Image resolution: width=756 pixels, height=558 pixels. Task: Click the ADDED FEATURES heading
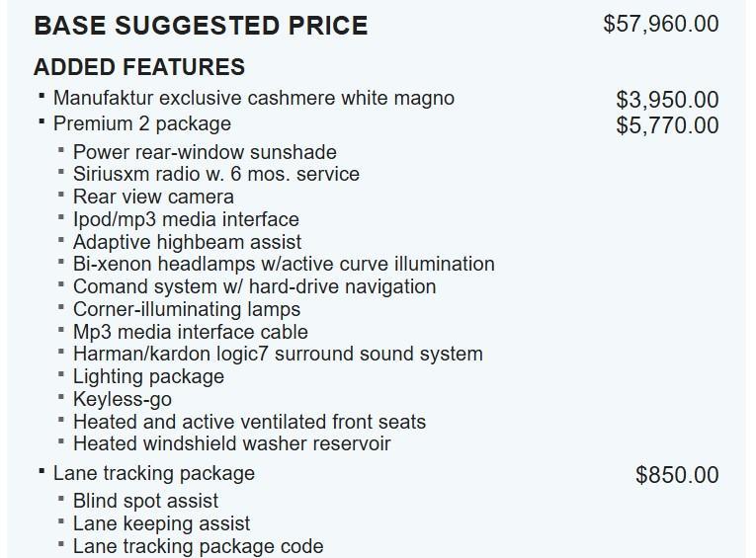(x=139, y=67)
